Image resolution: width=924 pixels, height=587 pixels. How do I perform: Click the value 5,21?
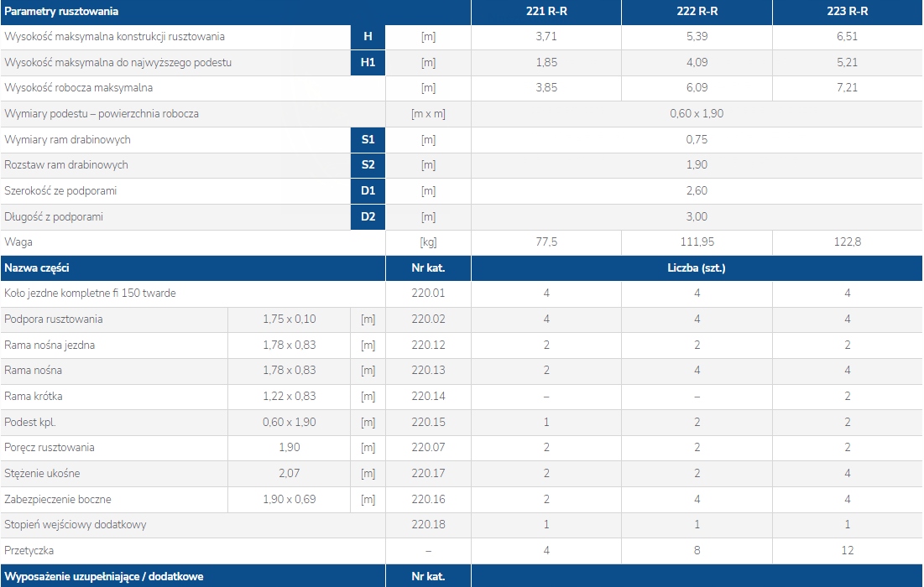coord(848,62)
